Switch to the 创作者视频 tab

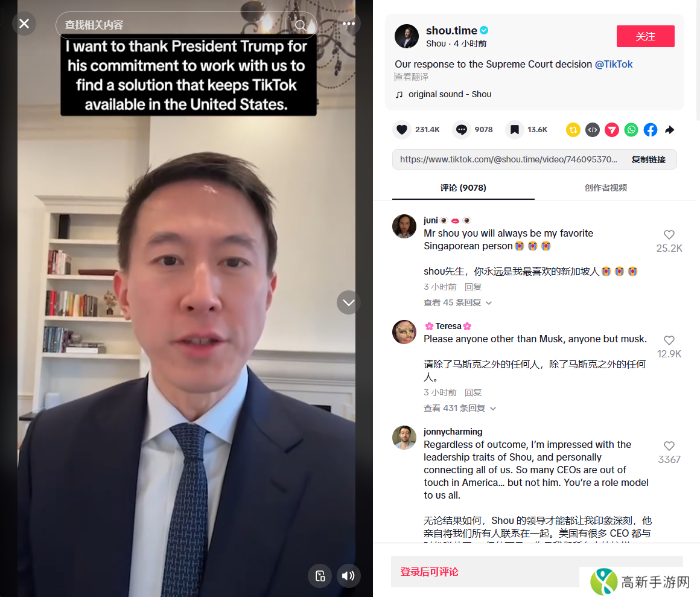[x=606, y=188]
